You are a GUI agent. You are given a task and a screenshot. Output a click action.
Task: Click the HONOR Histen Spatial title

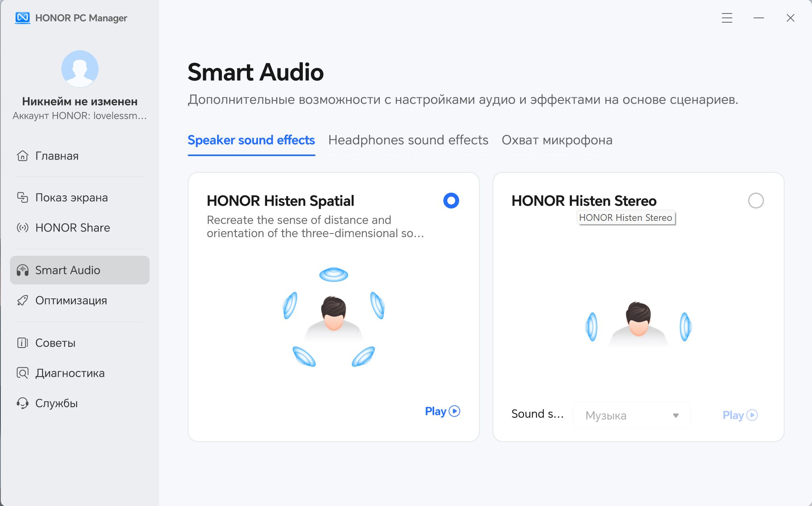(x=280, y=201)
